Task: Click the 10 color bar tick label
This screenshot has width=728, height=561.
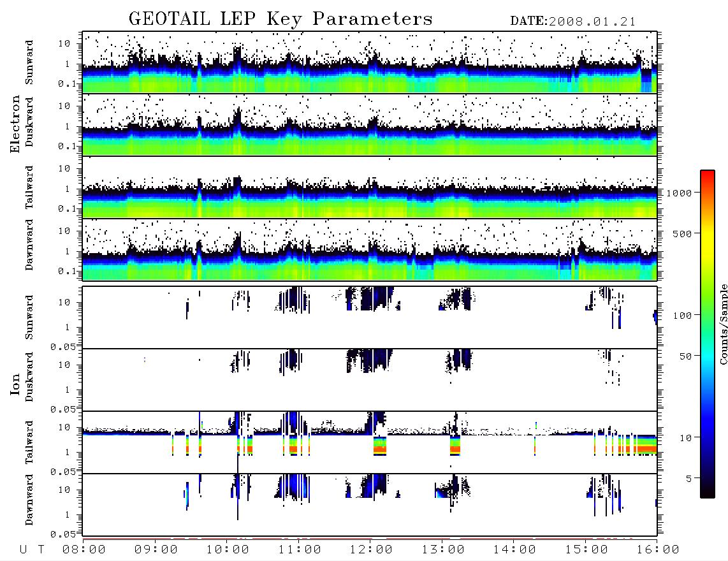Action: [x=686, y=438]
